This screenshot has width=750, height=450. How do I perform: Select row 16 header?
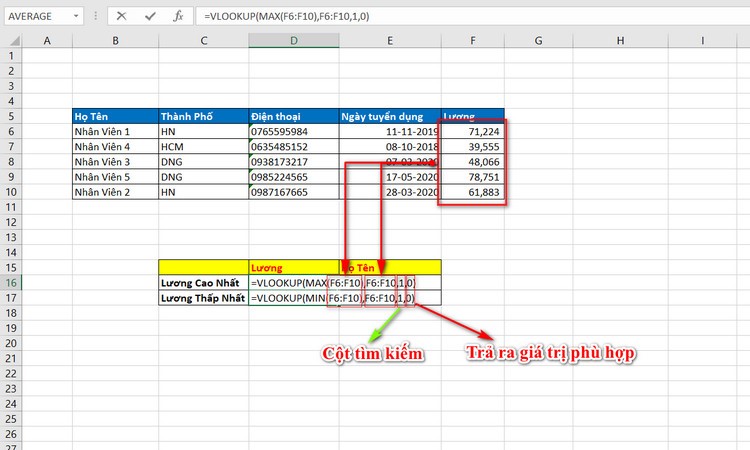[x=11, y=283]
